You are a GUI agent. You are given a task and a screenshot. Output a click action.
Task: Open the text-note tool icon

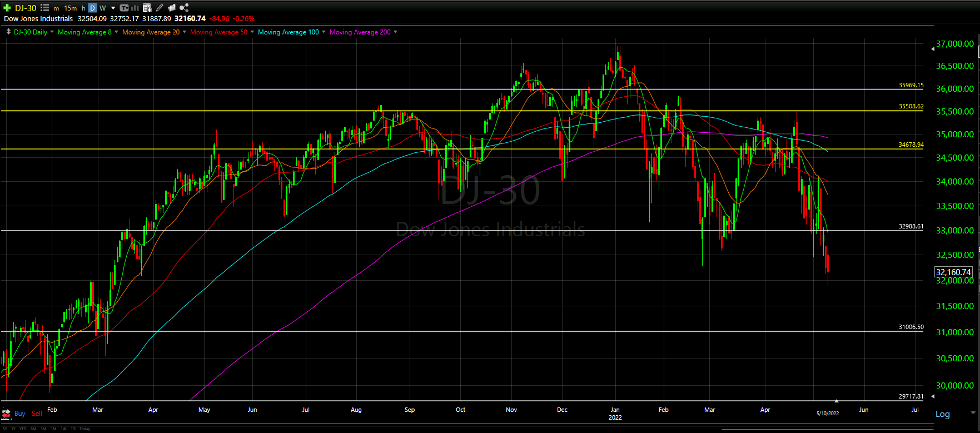click(x=125, y=8)
